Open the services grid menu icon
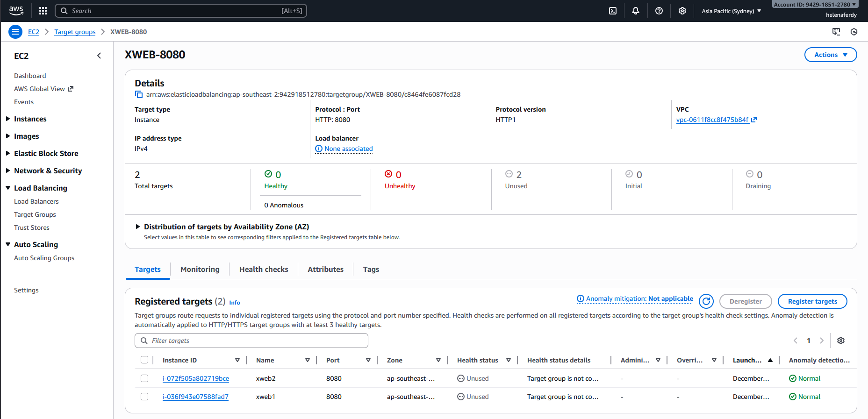 click(x=43, y=11)
